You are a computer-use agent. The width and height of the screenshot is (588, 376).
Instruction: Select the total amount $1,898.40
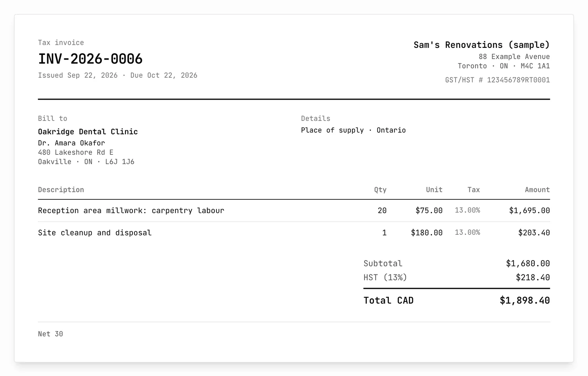click(525, 301)
